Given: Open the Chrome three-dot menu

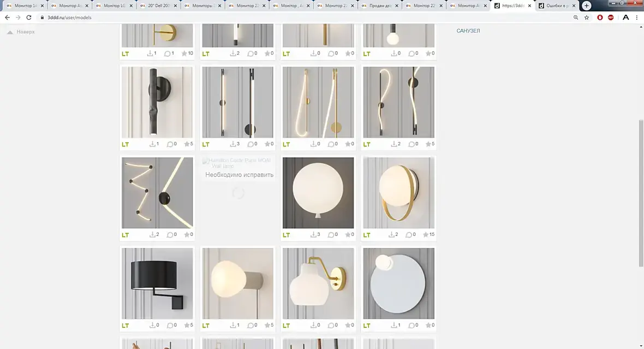Looking at the screenshot, I should coord(637,17).
